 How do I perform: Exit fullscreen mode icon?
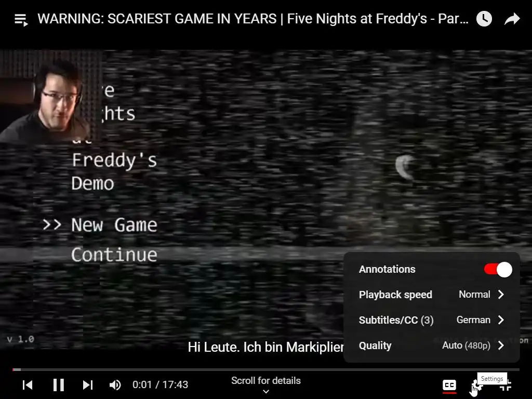coord(506,385)
